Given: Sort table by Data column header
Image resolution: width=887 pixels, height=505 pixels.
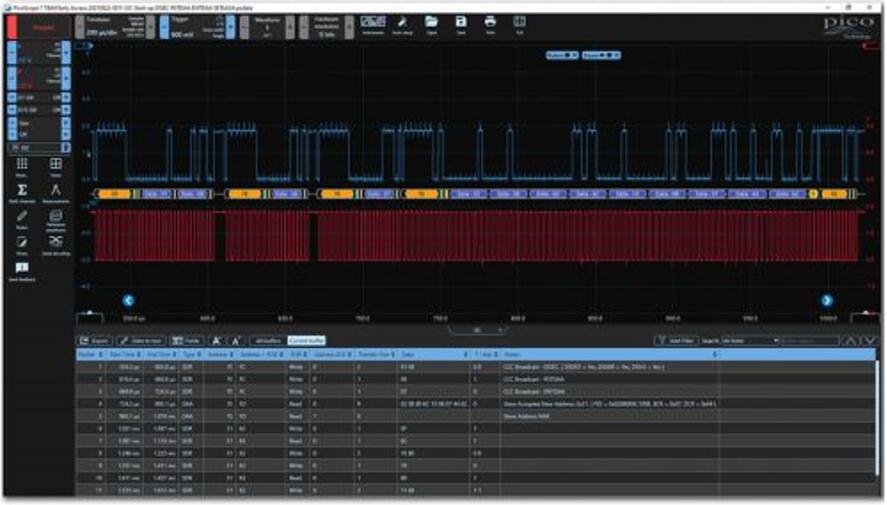Looking at the screenshot, I should [434, 355].
